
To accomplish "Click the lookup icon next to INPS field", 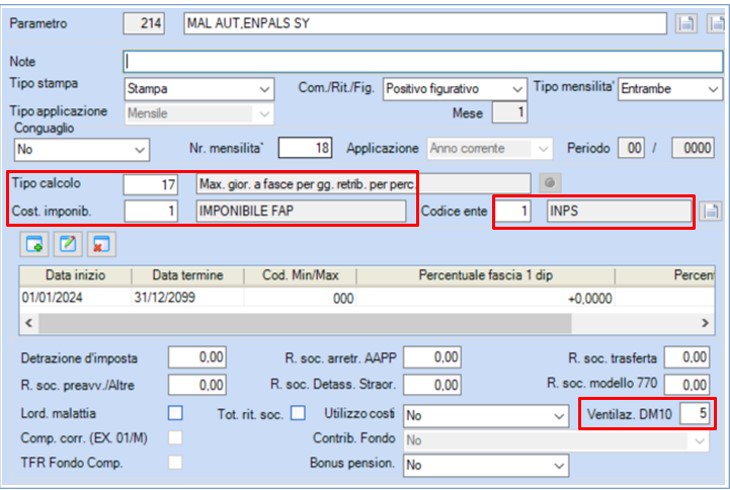I will coord(710,211).
